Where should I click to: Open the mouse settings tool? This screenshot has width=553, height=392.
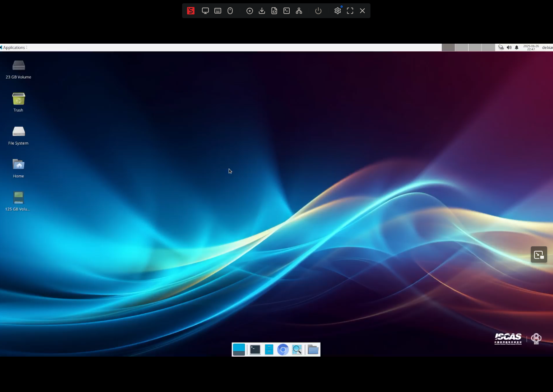click(230, 11)
